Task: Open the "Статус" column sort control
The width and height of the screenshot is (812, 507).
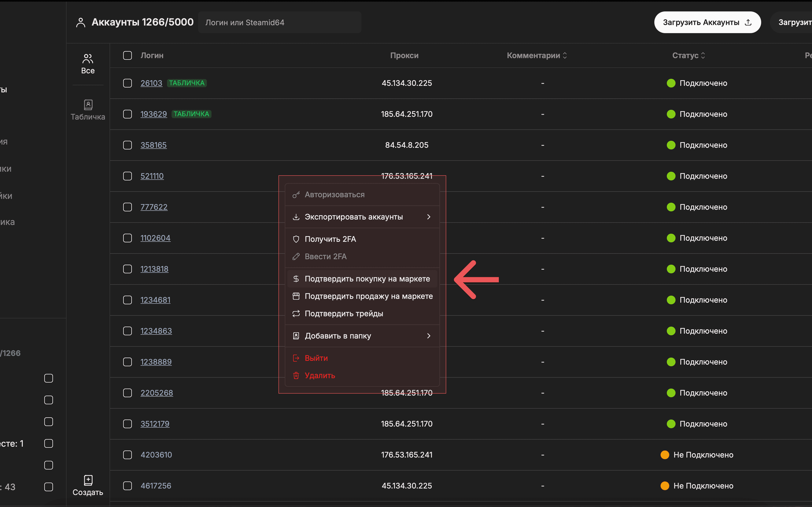Action: (703, 55)
